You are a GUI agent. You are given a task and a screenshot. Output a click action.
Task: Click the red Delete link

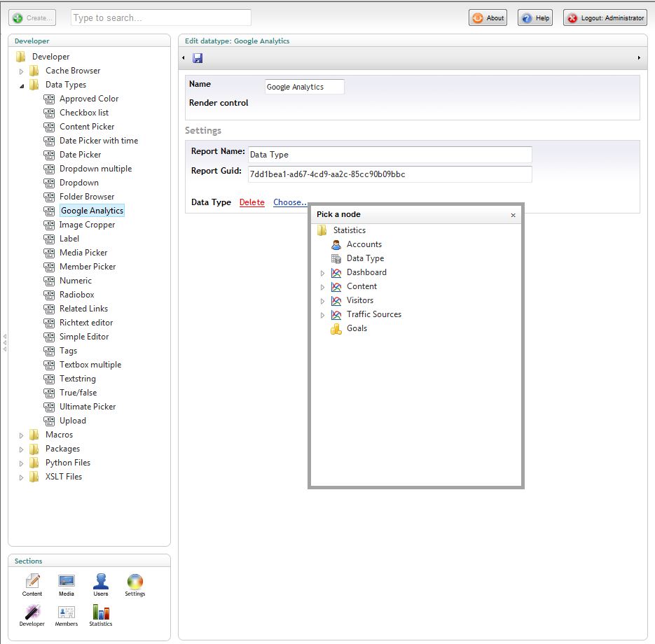(252, 202)
